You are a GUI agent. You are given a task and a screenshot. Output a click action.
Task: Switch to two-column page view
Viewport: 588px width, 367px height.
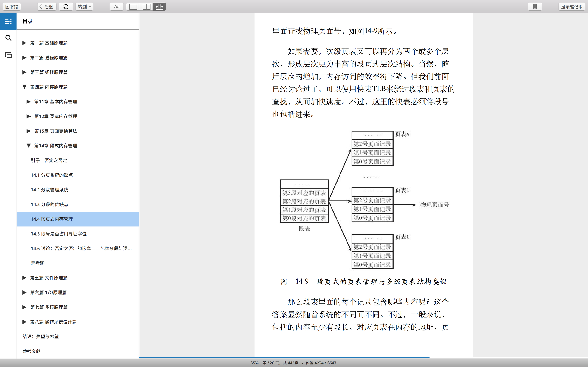click(146, 7)
